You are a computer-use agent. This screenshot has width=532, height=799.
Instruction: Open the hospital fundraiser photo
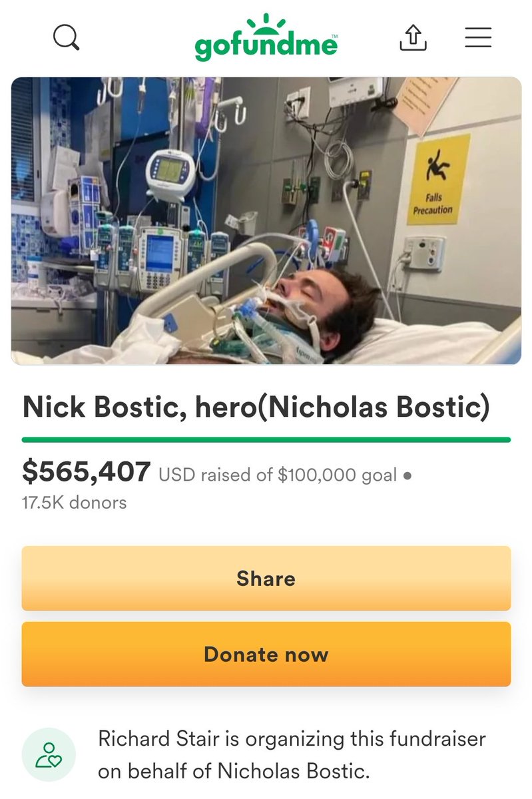(x=266, y=221)
